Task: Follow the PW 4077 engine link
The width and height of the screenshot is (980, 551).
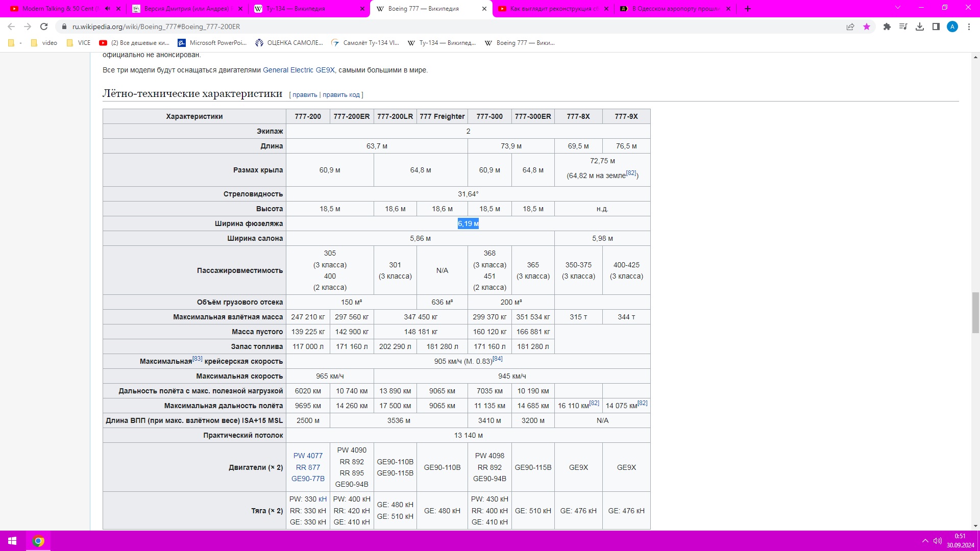Action: (308, 456)
